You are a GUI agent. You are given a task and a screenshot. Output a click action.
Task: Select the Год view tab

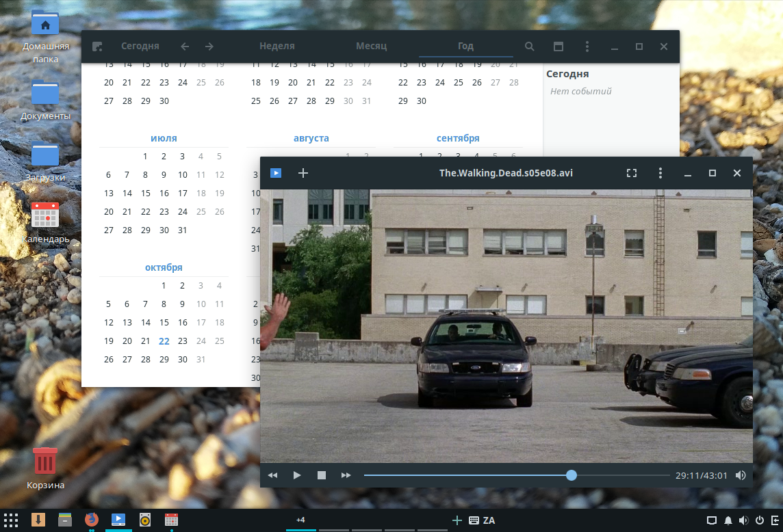(x=465, y=46)
